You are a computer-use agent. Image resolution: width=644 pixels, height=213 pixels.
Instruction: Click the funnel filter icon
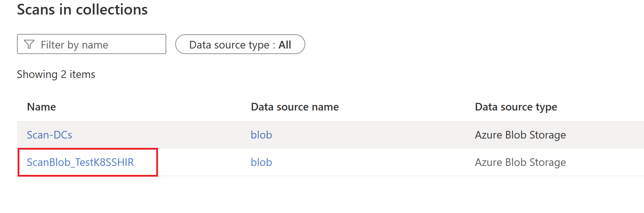29,44
